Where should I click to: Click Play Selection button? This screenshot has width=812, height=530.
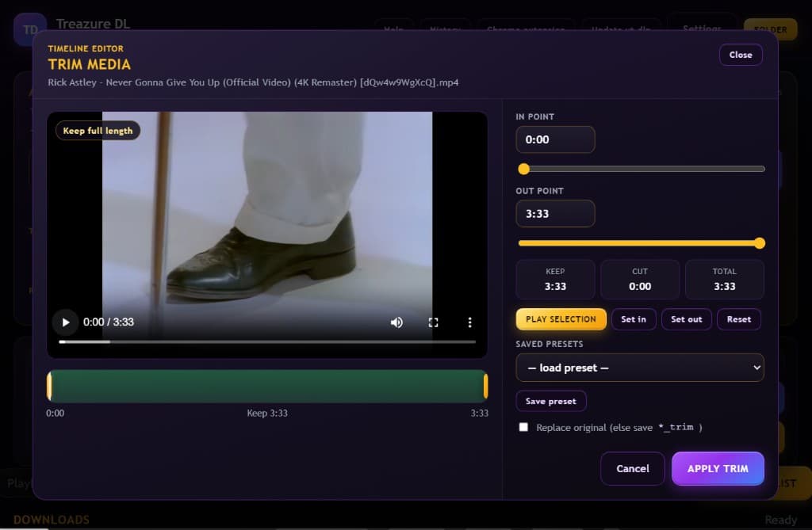coord(561,319)
